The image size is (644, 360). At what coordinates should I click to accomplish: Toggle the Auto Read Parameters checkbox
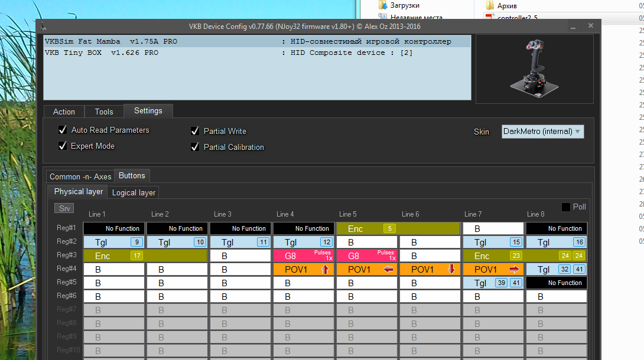pos(63,130)
